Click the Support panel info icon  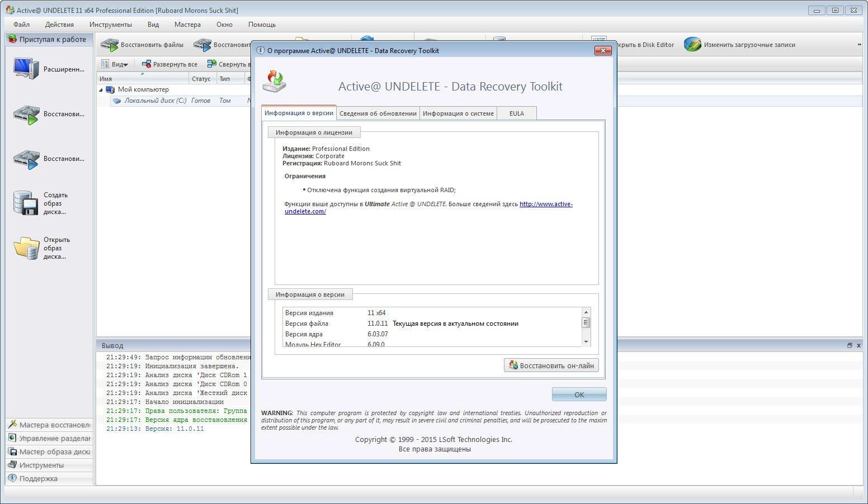click(x=12, y=478)
